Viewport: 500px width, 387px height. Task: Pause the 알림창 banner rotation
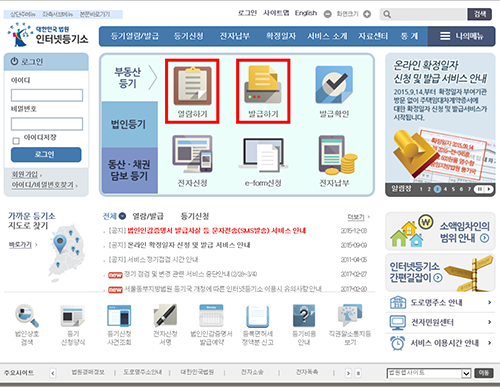click(480, 189)
